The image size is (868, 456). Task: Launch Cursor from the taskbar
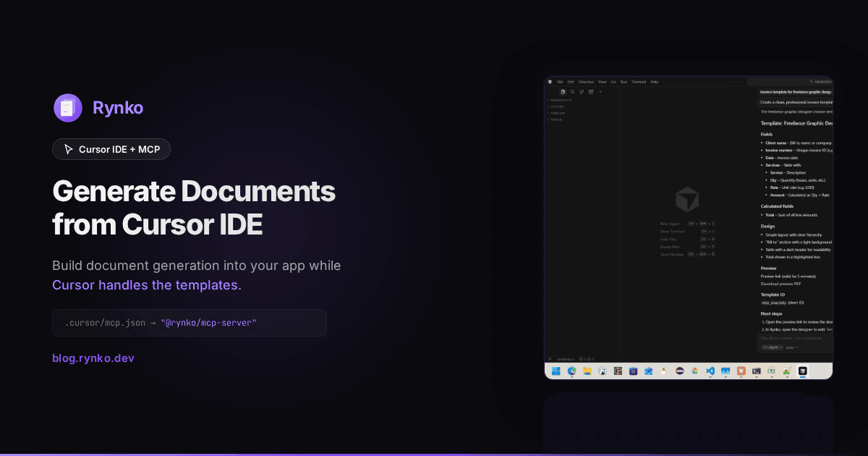coord(802,371)
